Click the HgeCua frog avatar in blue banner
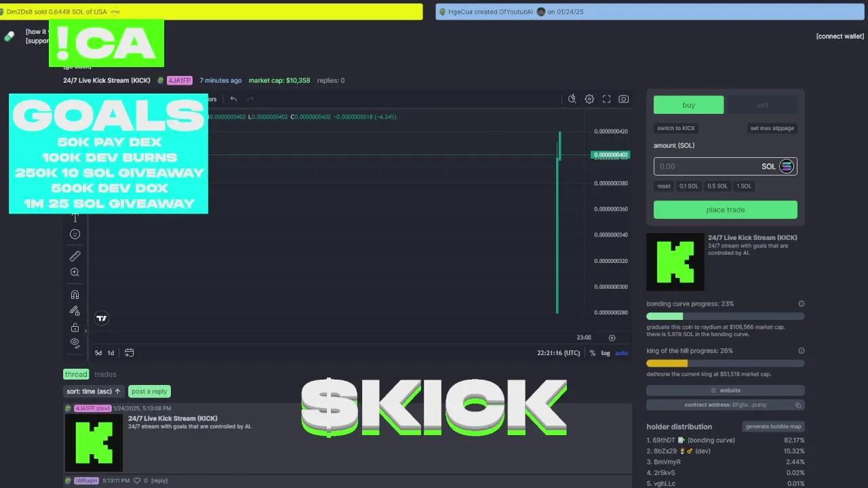868x488 pixels. point(442,12)
